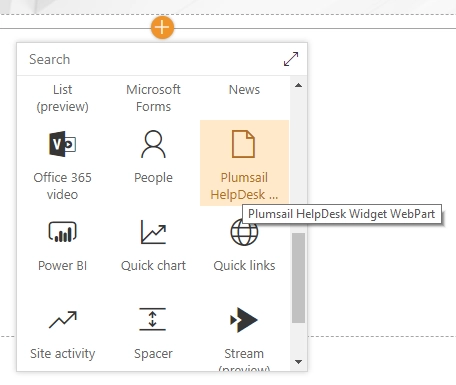Click the Office 365 video label
Viewport: 456px width, 385px height.
coord(62,186)
